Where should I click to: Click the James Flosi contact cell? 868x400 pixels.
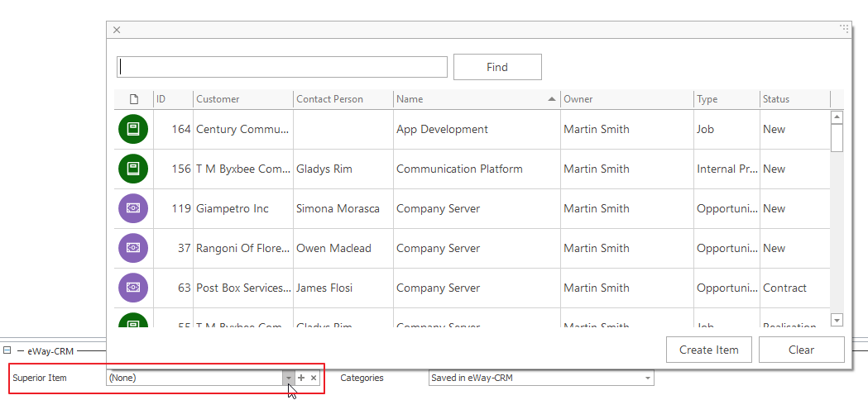point(343,288)
